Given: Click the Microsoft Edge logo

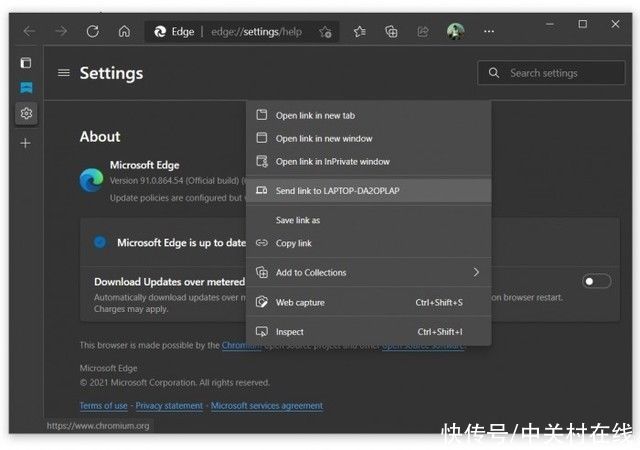Looking at the screenshot, I should click(91, 180).
